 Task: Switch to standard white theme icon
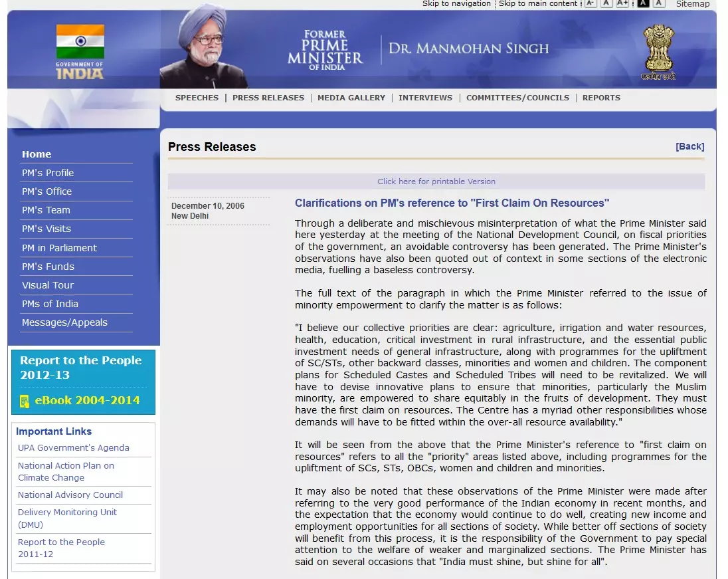pyautogui.click(x=659, y=3)
